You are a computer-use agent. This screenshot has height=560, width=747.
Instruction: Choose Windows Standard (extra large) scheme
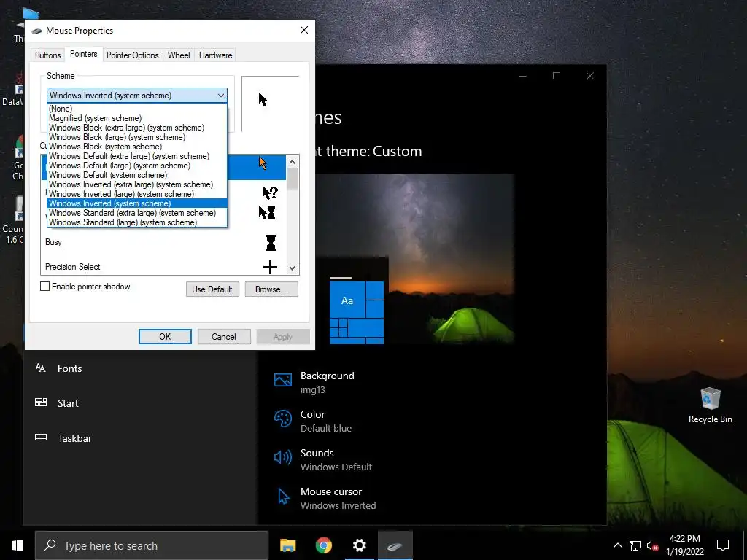[137, 213]
